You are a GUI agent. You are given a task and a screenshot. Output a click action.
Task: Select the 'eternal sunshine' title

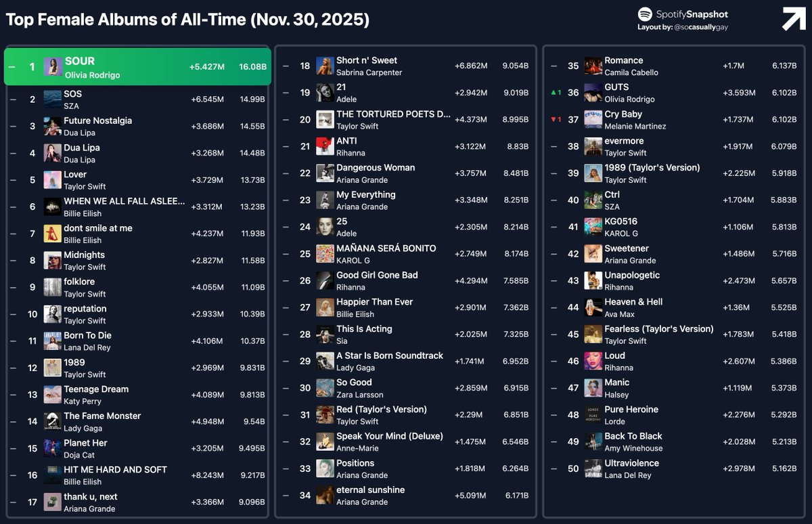[x=371, y=490]
